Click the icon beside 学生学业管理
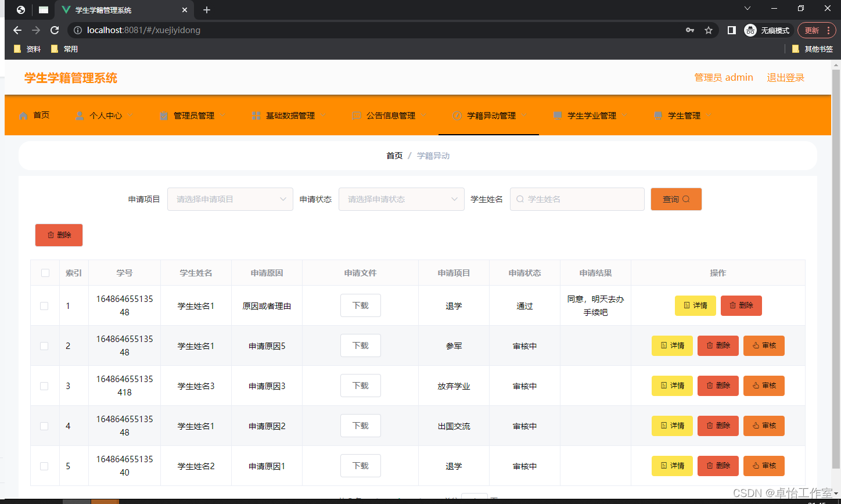The image size is (841, 504). (x=558, y=116)
